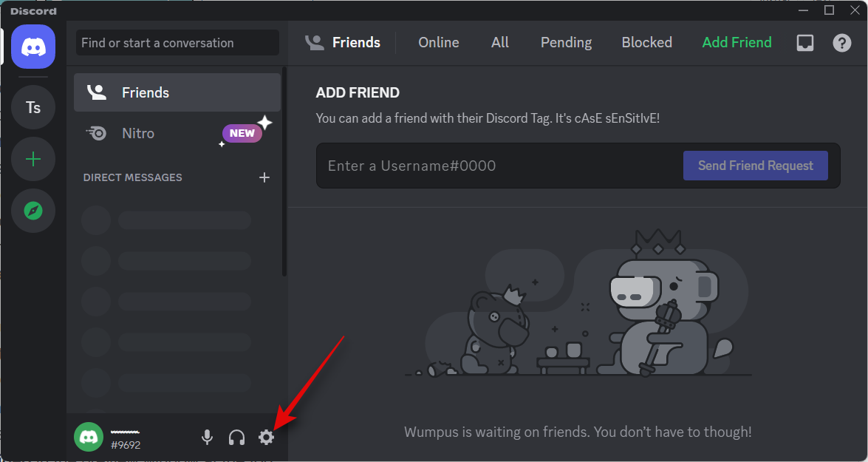Open the Pending requests tab
Viewport: 868px width, 462px height.
pyautogui.click(x=566, y=43)
